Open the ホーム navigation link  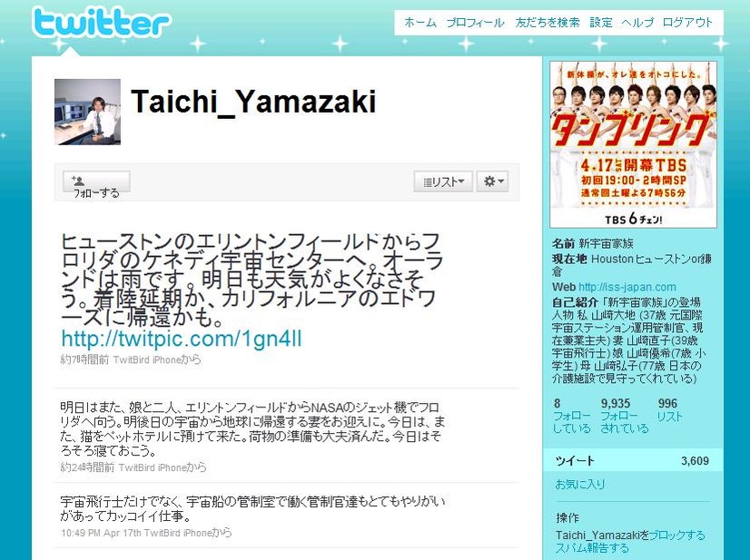point(420,23)
